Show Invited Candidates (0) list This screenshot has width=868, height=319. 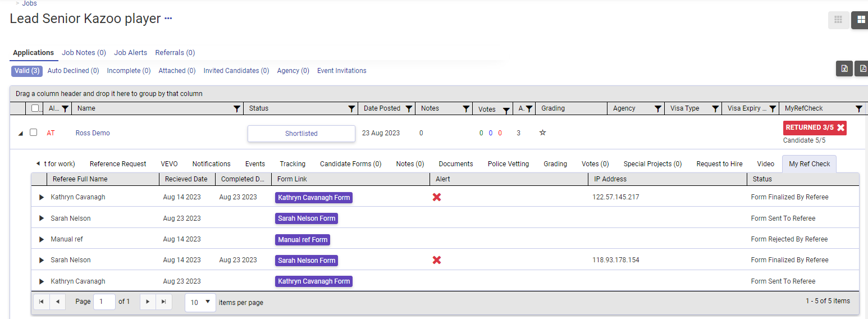236,71
